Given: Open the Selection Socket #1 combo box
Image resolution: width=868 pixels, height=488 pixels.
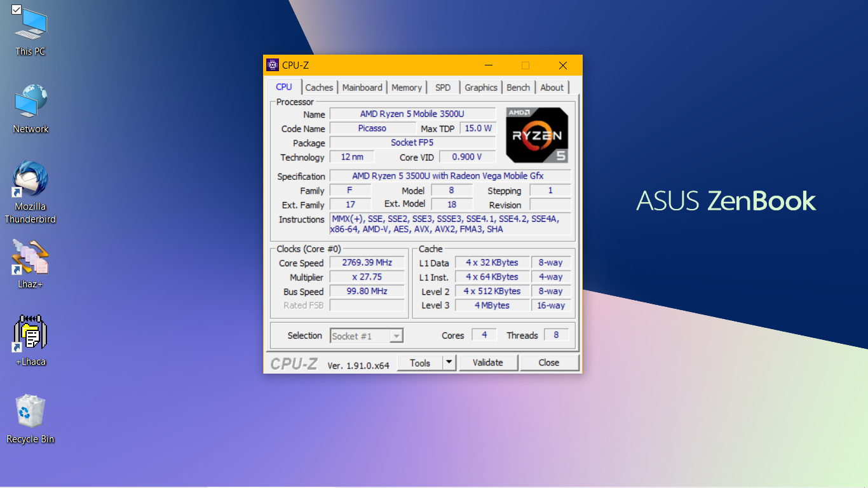Looking at the screenshot, I should tap(367, 336).
